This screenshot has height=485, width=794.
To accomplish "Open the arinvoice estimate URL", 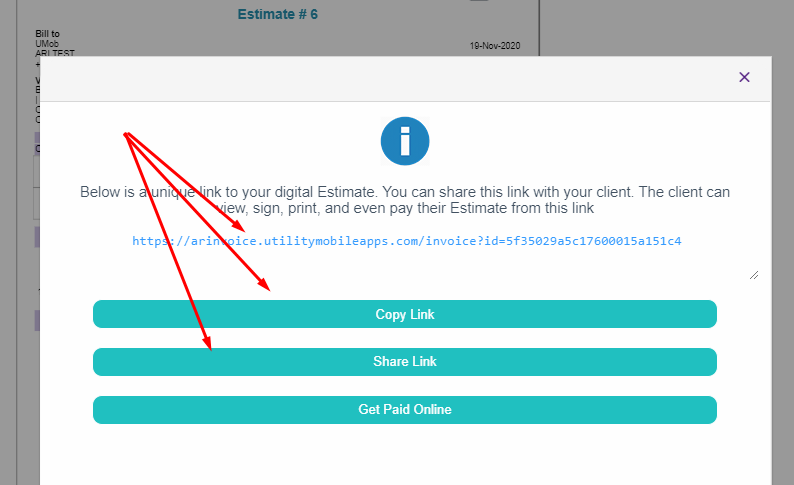I will click(406, 241).
